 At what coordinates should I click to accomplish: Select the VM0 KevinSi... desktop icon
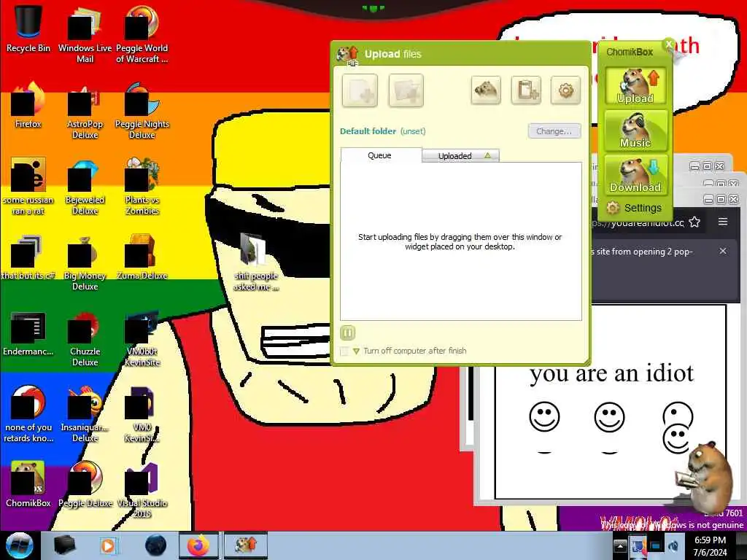tap(142, 414)
